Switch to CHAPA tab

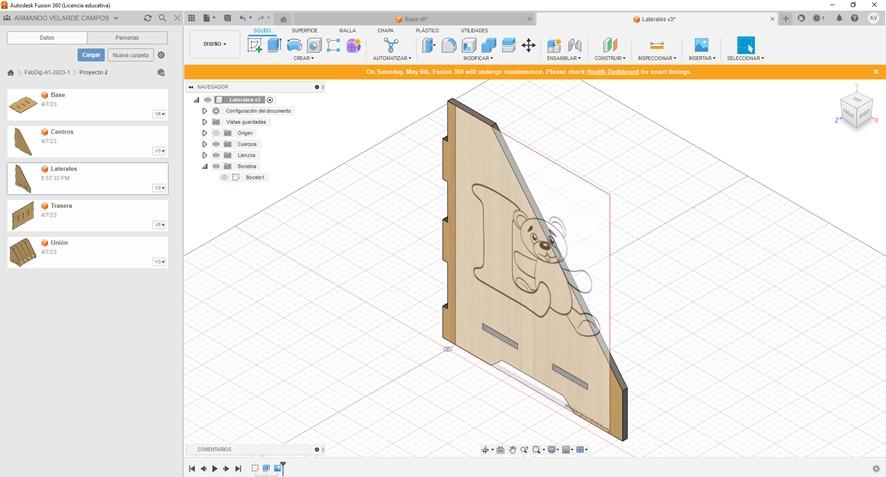tap(386, 31)
